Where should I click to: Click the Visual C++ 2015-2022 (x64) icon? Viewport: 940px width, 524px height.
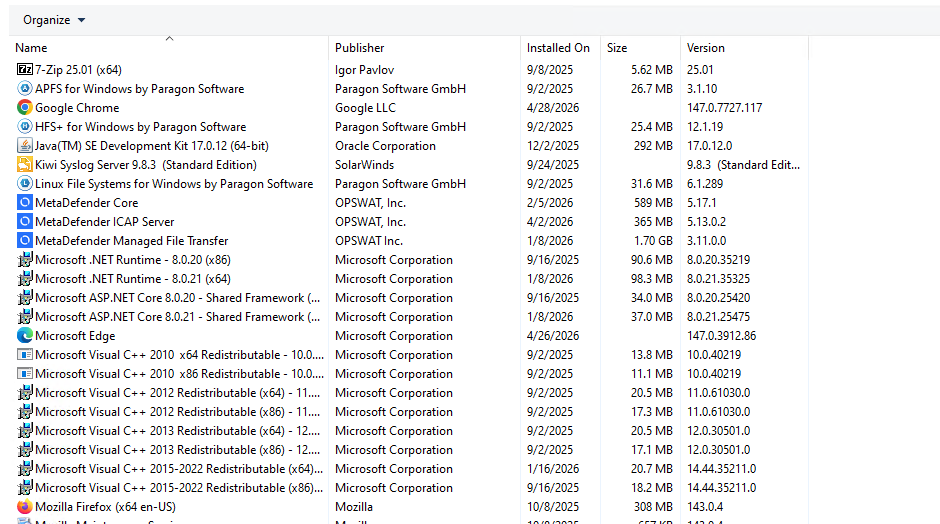pos(25,469)
